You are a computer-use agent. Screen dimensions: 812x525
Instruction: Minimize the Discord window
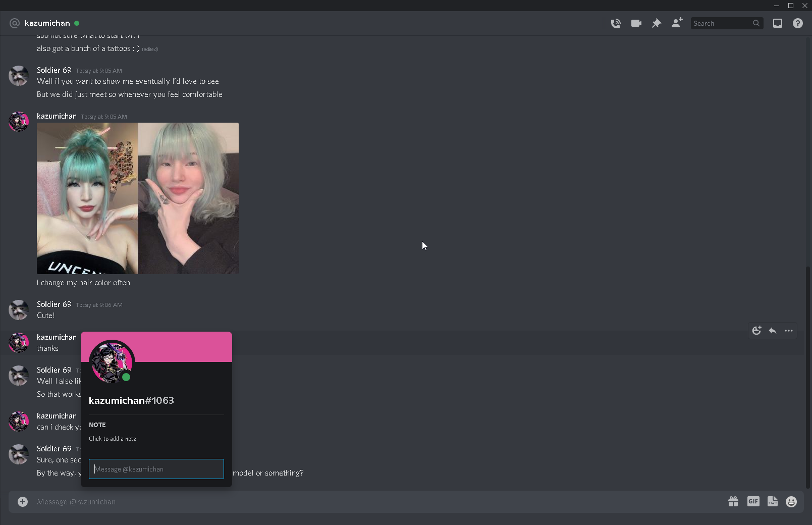click(x=777, y=6)
